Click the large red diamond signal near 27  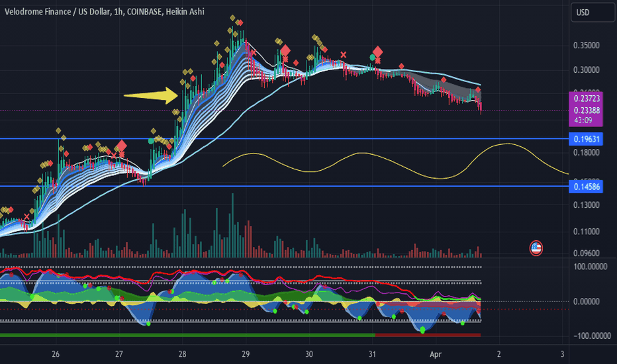122,146
